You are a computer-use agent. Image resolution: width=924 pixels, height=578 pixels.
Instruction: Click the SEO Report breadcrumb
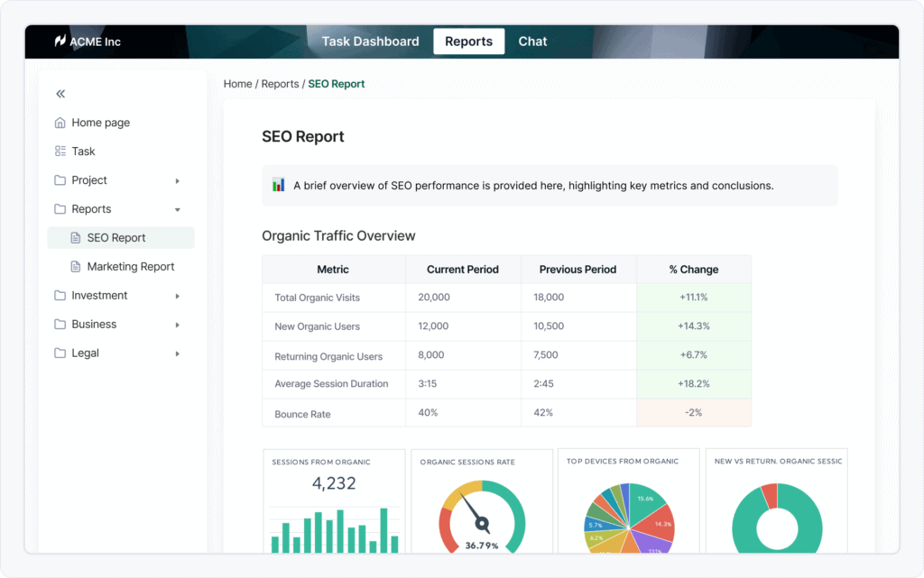coord(336,84)
